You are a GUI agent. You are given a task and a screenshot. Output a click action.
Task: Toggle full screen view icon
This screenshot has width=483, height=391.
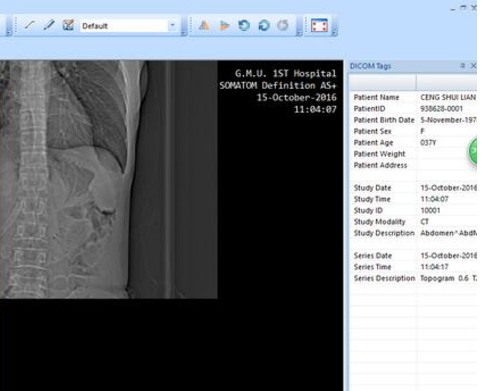click(x=319, y=25)
